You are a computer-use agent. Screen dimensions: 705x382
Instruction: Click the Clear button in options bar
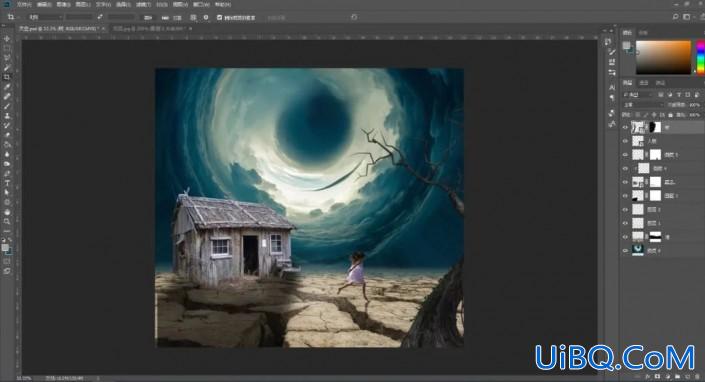[147, 18]
